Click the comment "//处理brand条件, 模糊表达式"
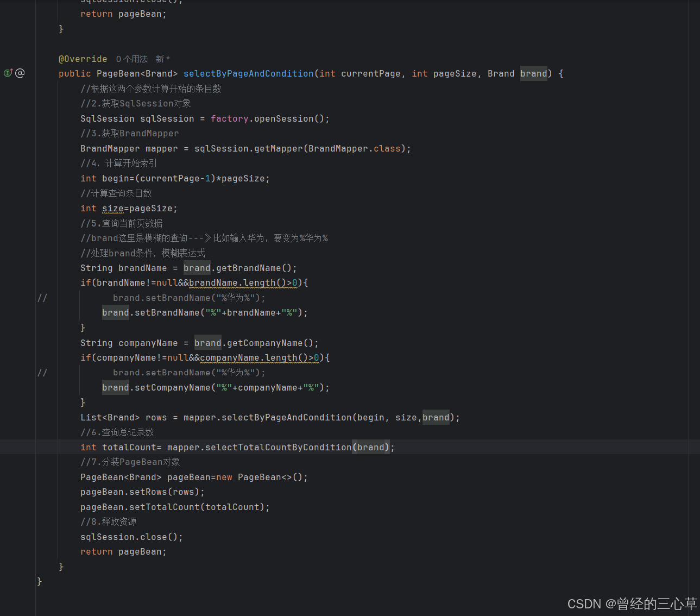This screenshot has width=700, height=616. (143, 253)
